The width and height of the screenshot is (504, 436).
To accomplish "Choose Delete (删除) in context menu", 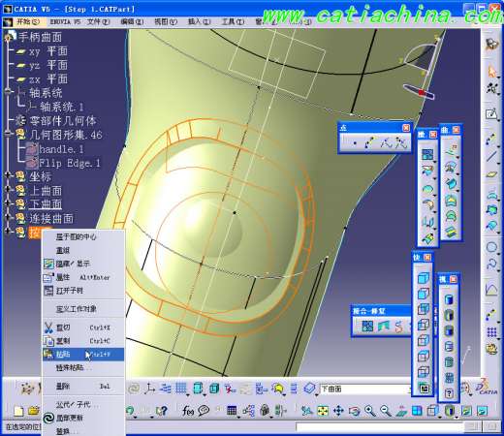I will pos(83,386).
